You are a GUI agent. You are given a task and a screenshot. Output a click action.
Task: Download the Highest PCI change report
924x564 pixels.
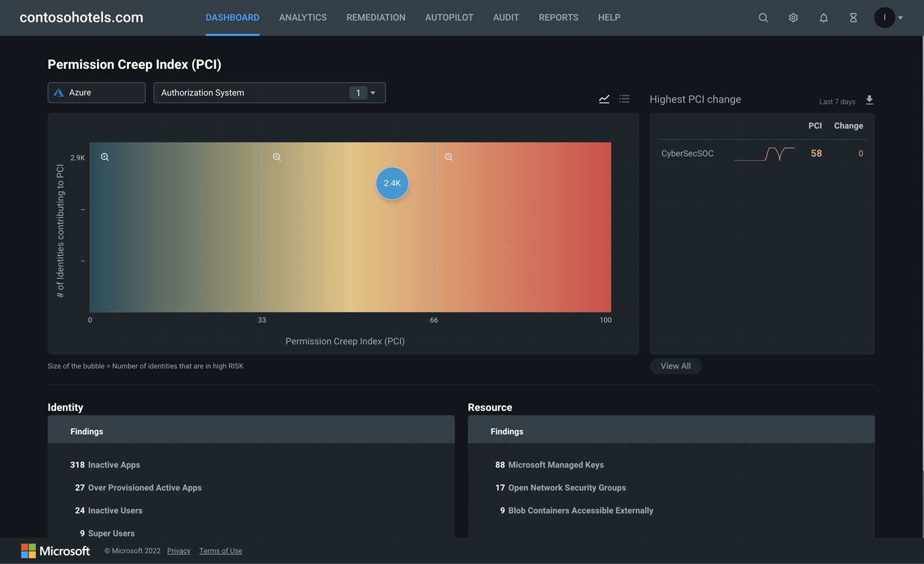coord(869,100)
